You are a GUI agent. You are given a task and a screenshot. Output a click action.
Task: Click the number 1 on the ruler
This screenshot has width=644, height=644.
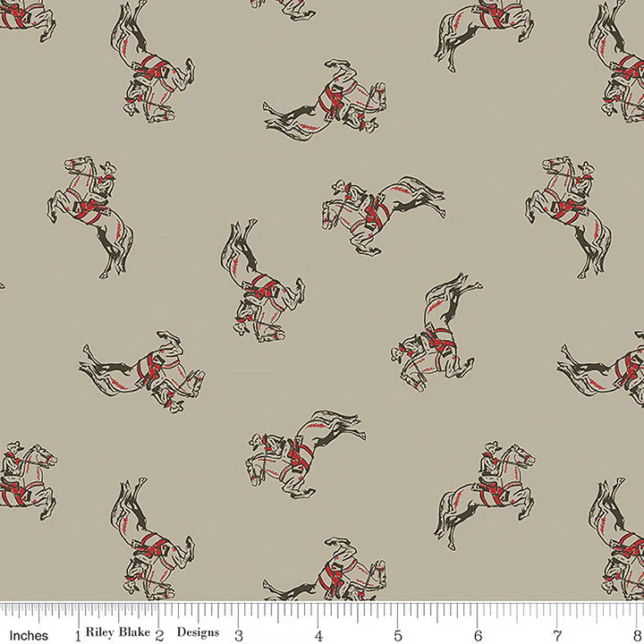[80, 634]
